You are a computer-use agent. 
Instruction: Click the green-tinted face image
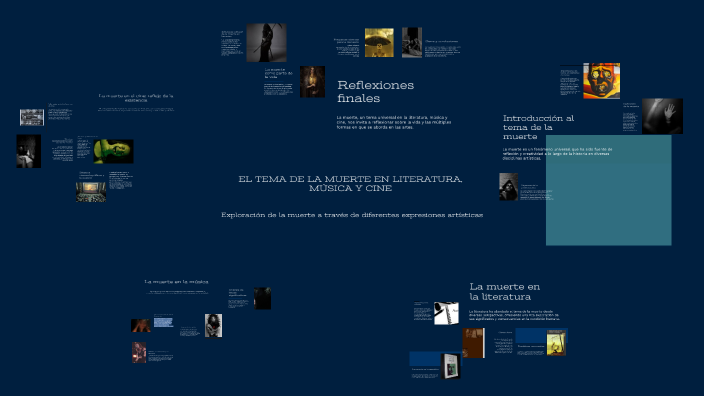[x=114, y=151]
